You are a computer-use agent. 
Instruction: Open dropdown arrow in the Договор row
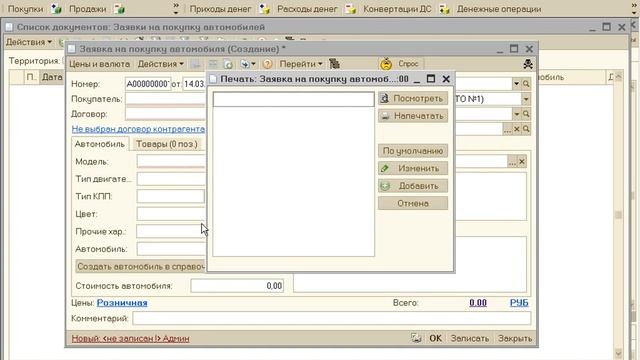pyautogui.click(x=516, y=114)
